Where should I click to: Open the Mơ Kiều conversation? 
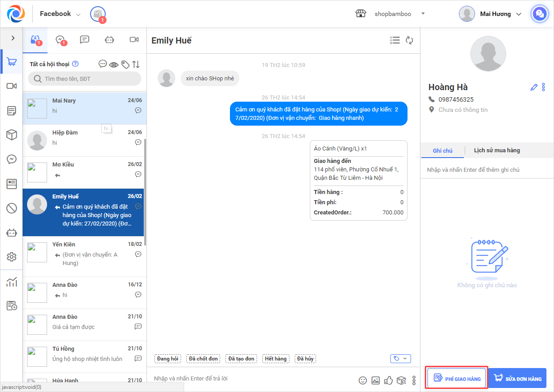coord(84,172)
